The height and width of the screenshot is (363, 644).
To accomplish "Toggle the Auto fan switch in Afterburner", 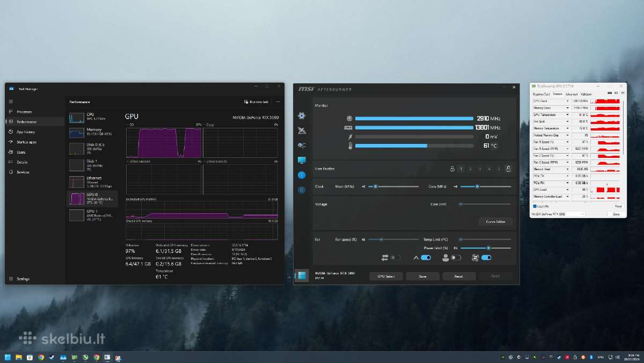I will [x=426, y=258].
